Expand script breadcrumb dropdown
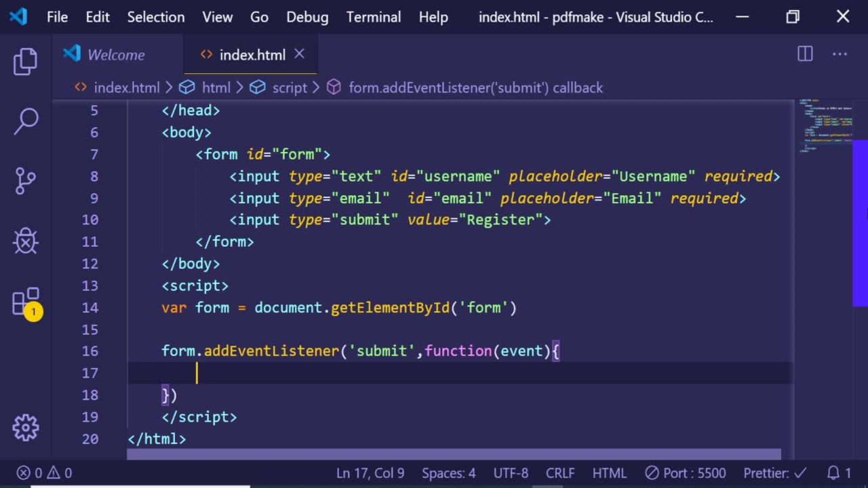 (x=289, y=87)
